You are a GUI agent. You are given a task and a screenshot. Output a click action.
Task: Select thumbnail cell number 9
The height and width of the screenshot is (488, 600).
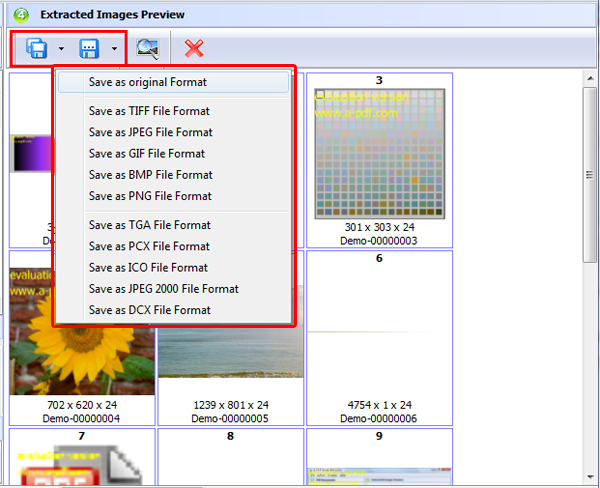(x=379, y=457)
